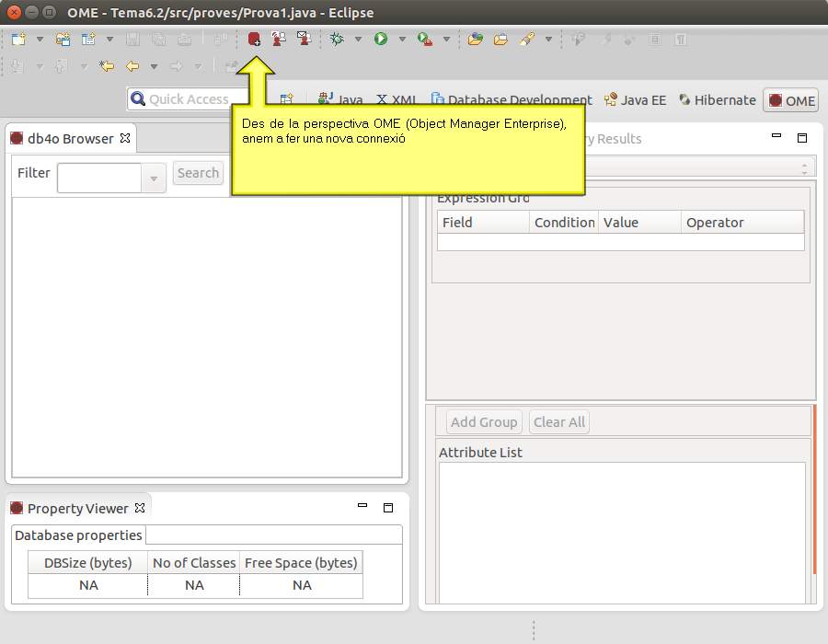
Task: Click the Clear All button
Action: (559, 422)
